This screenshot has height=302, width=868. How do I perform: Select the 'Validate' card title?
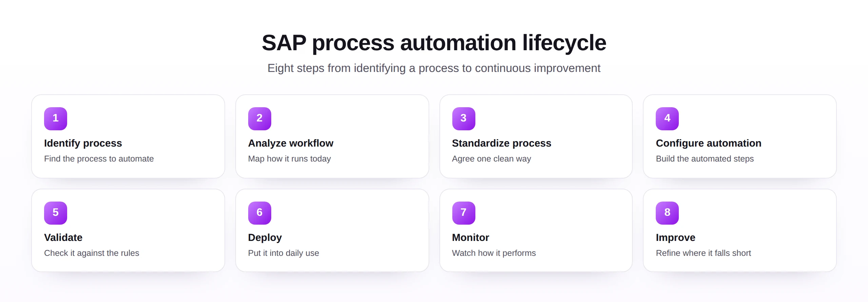point(63,238)
